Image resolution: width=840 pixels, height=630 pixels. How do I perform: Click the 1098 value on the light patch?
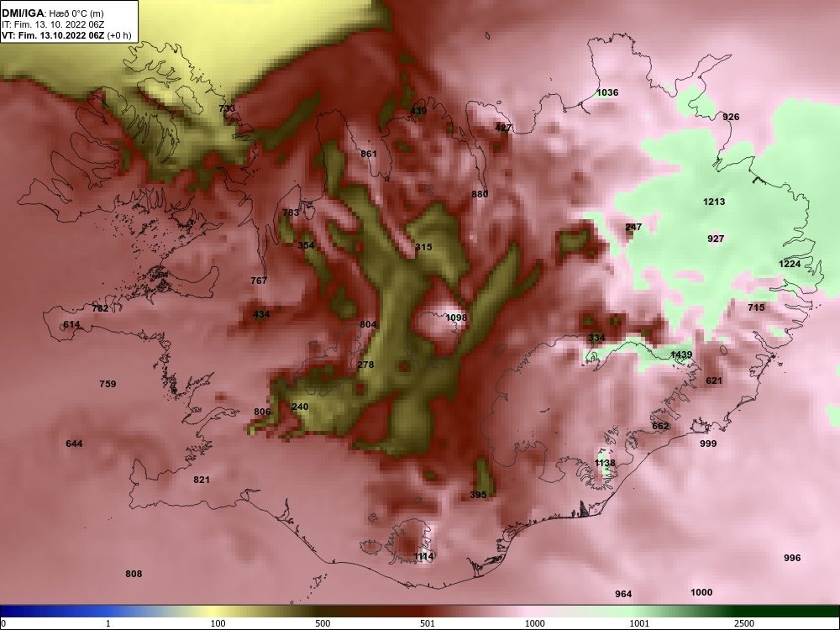[456, 318]
